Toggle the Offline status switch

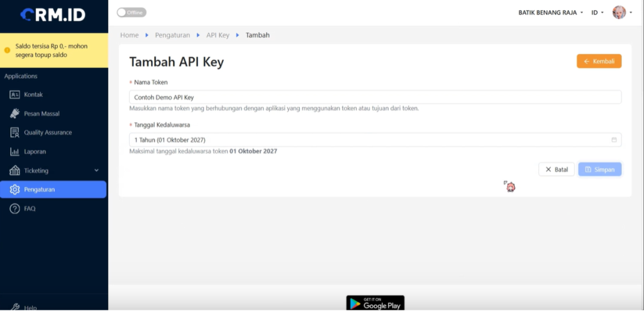coord(131,13)
